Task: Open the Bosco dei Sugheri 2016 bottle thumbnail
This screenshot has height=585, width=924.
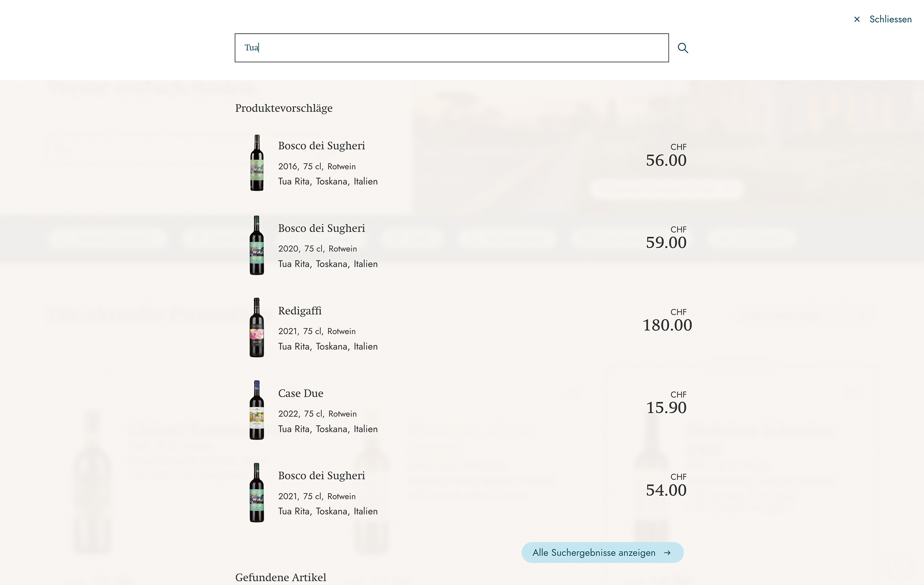Action: pos(257,163)
